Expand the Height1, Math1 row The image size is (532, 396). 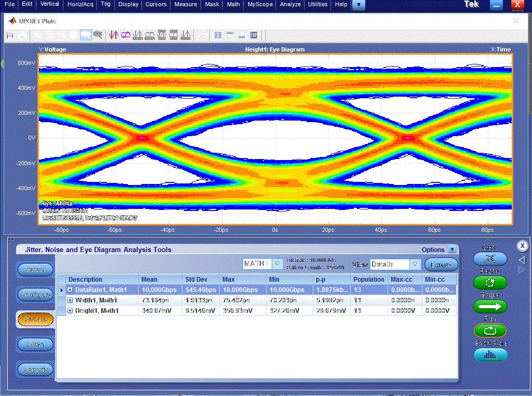(70, 310)
